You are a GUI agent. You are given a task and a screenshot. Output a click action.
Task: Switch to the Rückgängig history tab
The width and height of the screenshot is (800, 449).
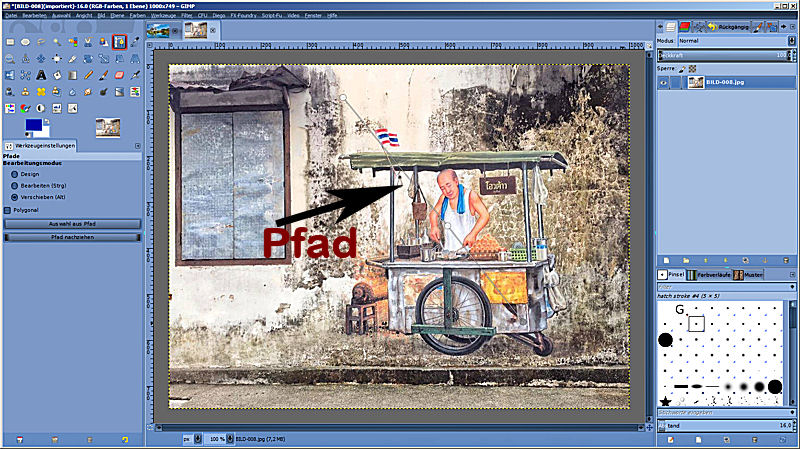pos(729,27)
